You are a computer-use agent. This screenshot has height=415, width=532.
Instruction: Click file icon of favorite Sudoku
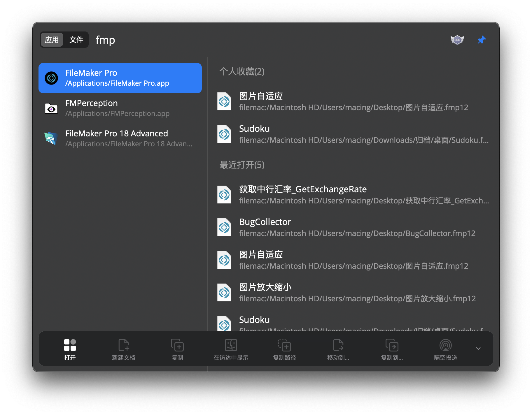[224, 134]
